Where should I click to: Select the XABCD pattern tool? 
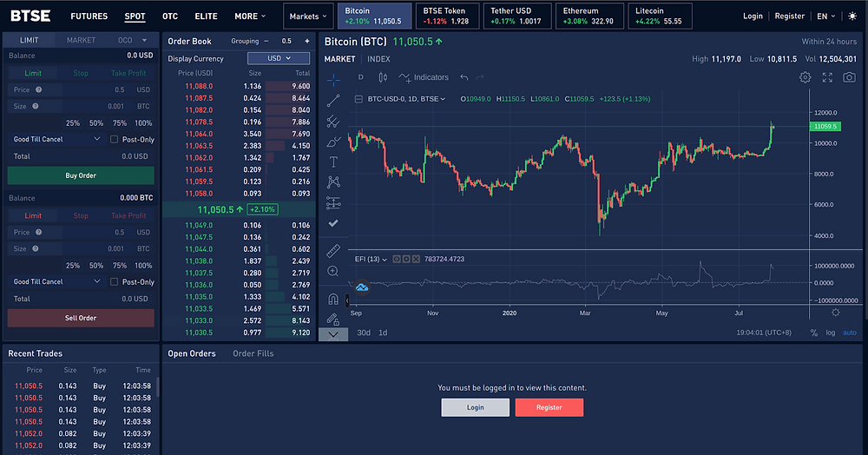click(333, 182)
